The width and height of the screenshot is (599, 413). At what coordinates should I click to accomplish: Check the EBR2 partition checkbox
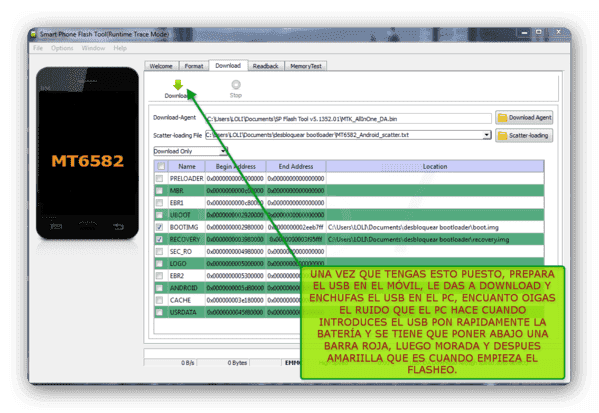[x=160, y=276]
